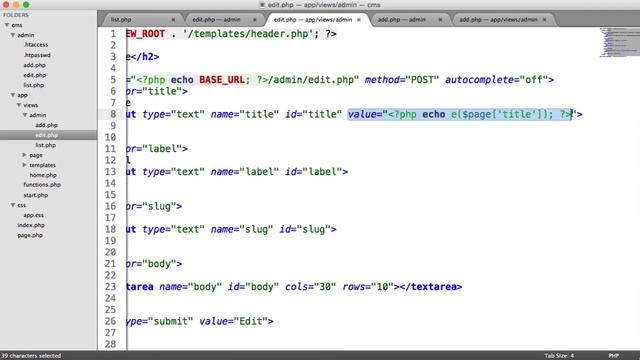
Task: Collapse the admin folder arrow under cms
Action: pos(13,35)
